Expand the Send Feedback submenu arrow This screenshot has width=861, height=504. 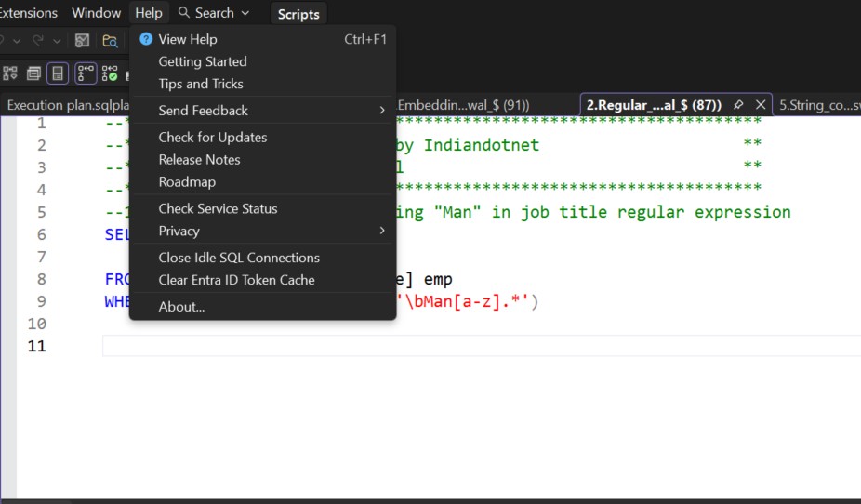coord(382,111)
